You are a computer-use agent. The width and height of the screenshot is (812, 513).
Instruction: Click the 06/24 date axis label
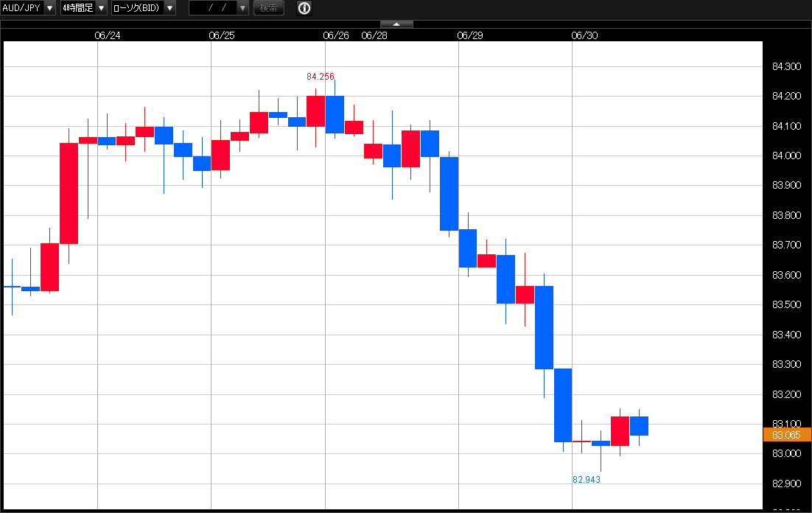(107, 35)
